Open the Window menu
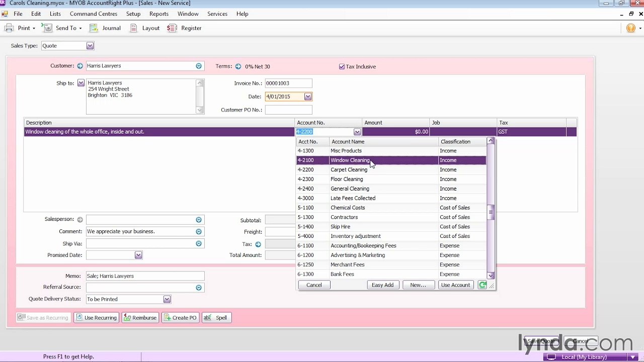 [188, 14]
